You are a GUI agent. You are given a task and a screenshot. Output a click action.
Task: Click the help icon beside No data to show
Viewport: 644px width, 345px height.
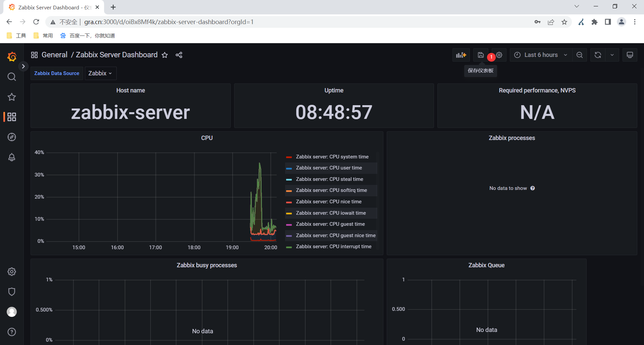(533, 188)
